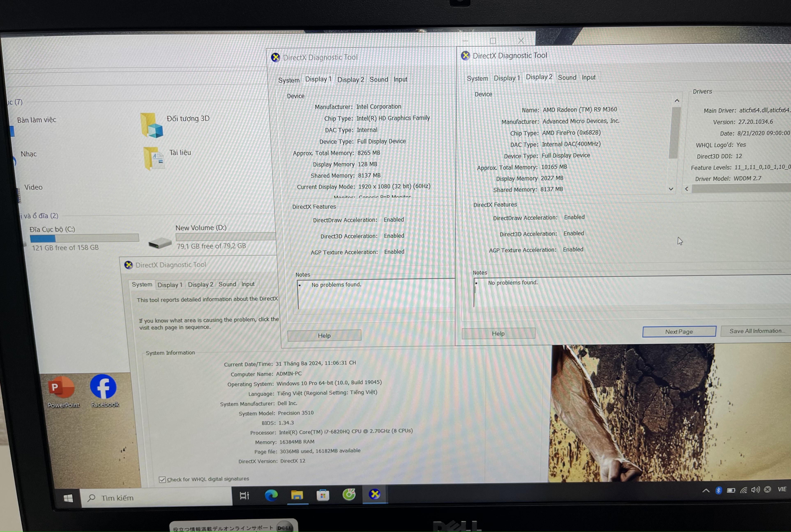The image size is (791, 532).
Task: Select Input tab in right DirectX window
Action: tap(588, 77)
